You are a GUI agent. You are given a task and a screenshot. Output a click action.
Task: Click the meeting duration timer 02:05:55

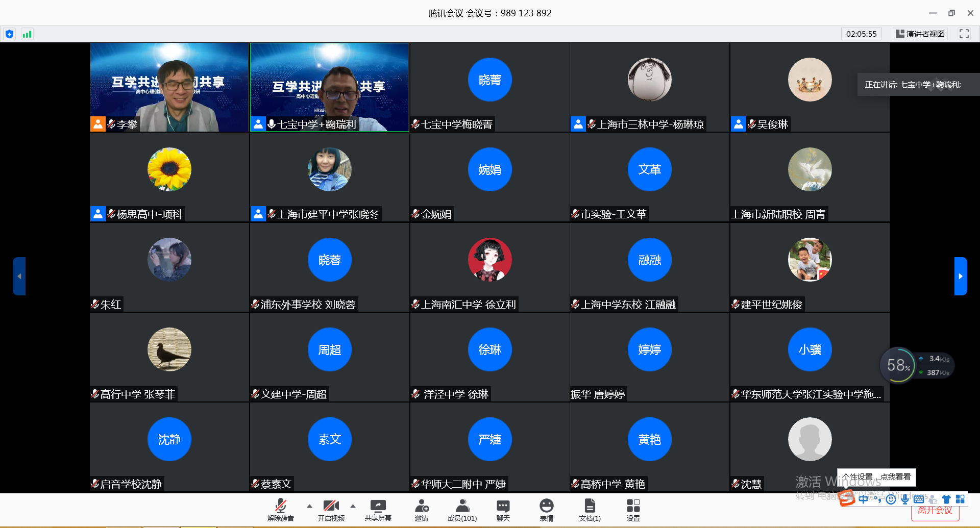862,34
